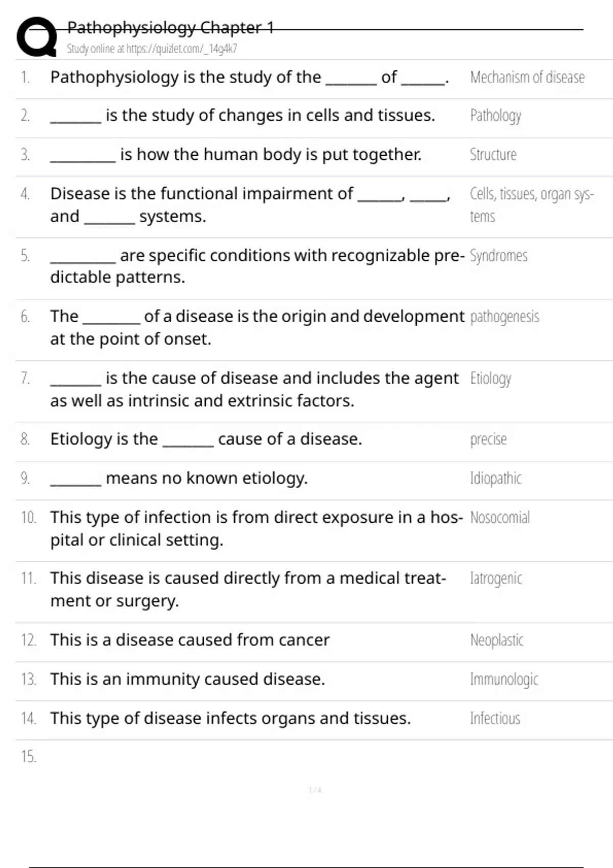
Task: Click the answer 'Structure'
Action: pos(493,154)
